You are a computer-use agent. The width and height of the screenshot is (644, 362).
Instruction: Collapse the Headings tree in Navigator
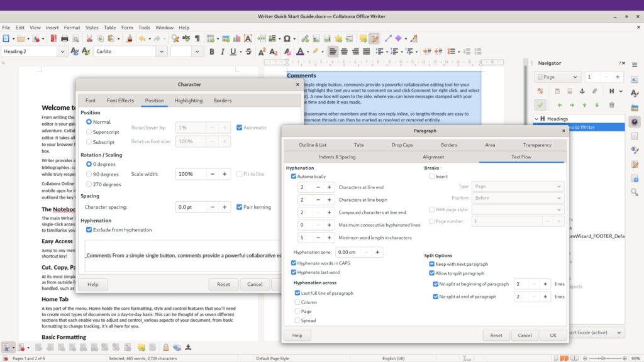(x=537, y=119)
